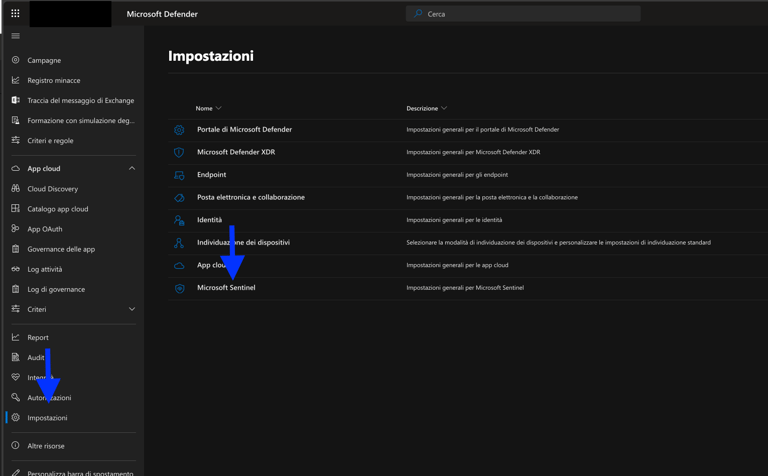Open Catalogo app cloud in the sidebar
768x476 pixels.
[58, 209]
